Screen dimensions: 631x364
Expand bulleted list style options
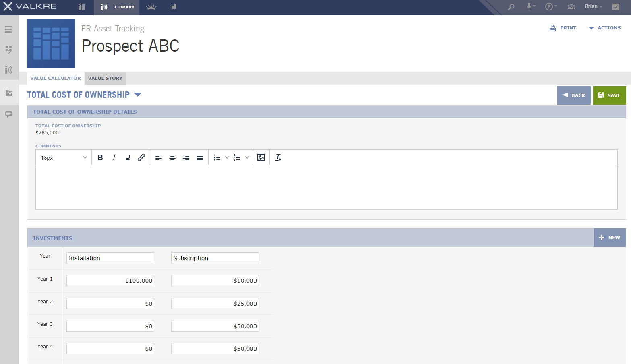(x=227, y=158)
